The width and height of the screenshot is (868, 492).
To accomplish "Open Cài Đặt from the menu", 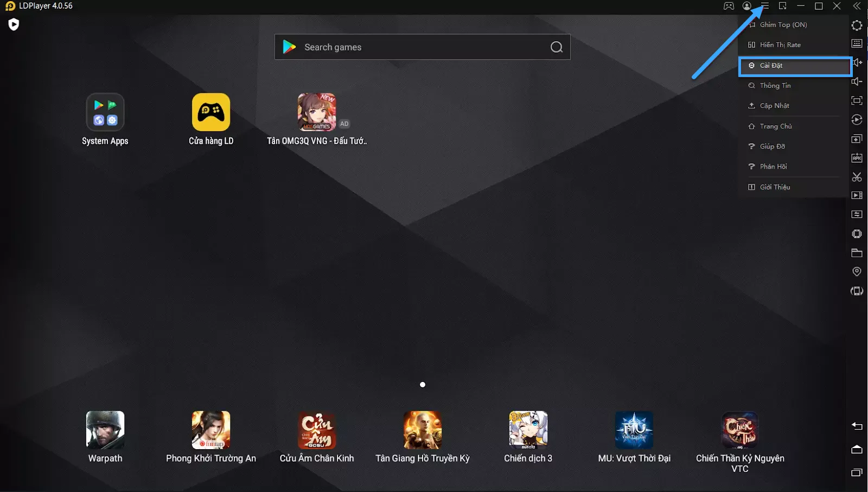I will click(x=795, y=66).
